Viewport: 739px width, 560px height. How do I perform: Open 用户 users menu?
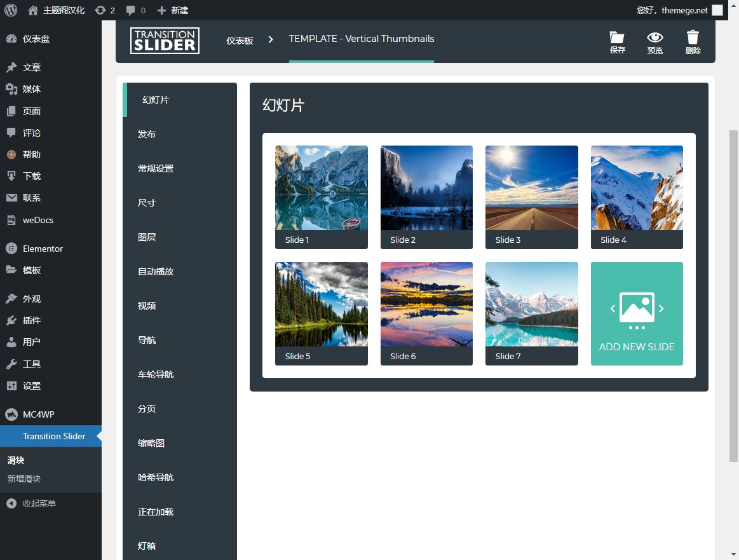coord(51,342)
